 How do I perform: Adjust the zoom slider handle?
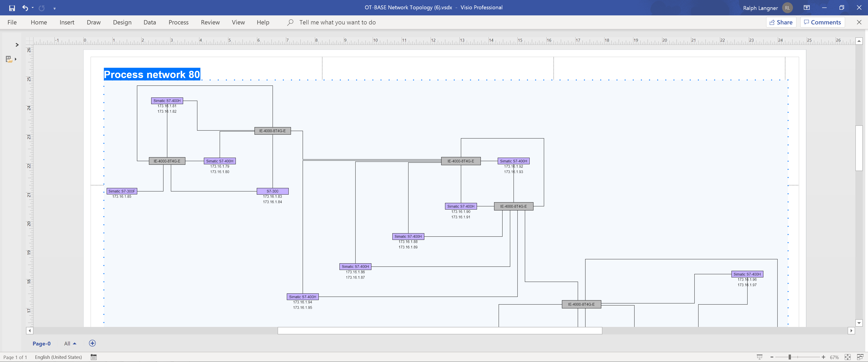pos(790,357)
